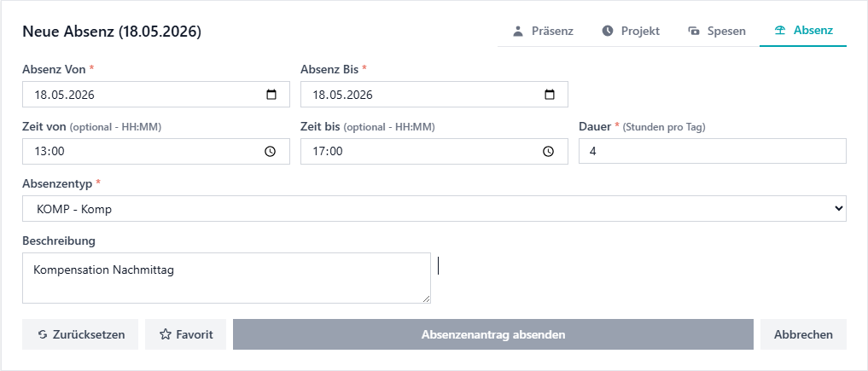Click the person icon beside Präsenz
The width and height of the screenshot is (868, 371).
(518, 31)
